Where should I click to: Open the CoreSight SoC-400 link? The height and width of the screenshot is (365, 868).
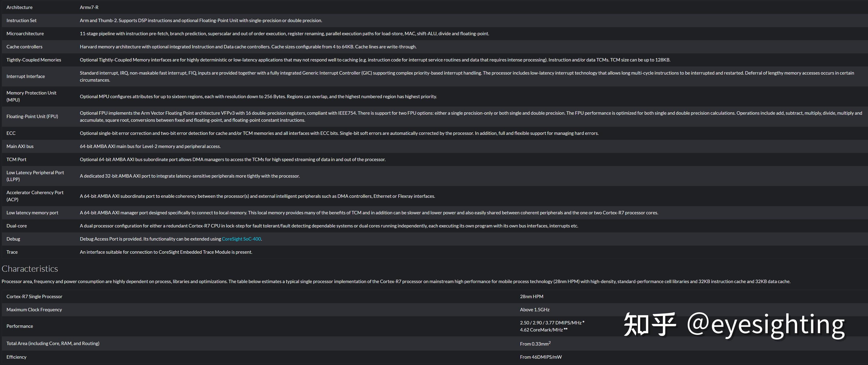241,239
